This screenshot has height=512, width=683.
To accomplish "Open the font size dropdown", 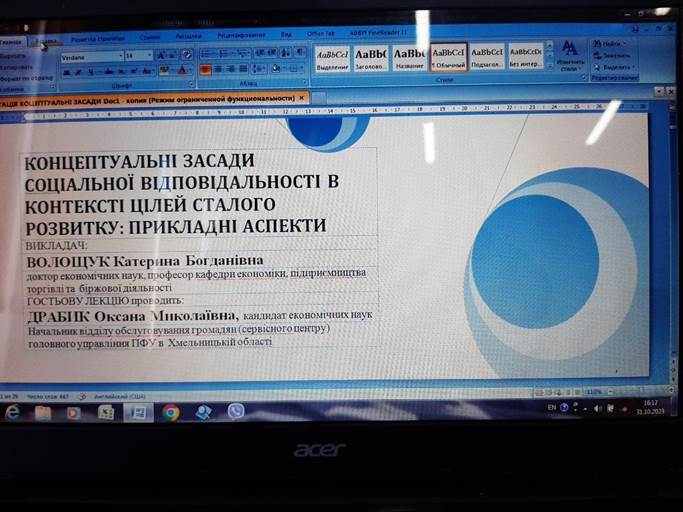I will pyautogui.click(x=150, y=56).
